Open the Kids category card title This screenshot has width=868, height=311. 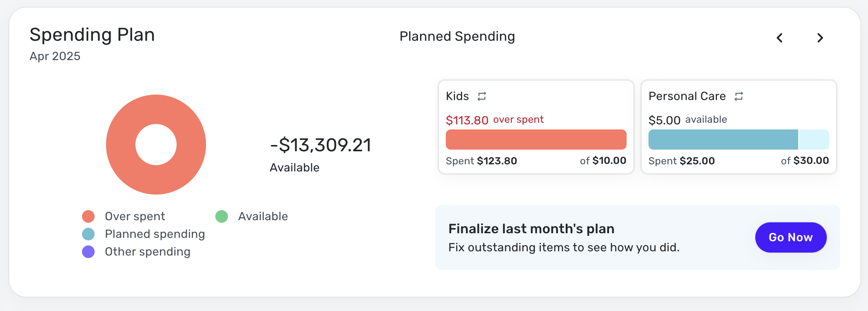pos(458,96)
